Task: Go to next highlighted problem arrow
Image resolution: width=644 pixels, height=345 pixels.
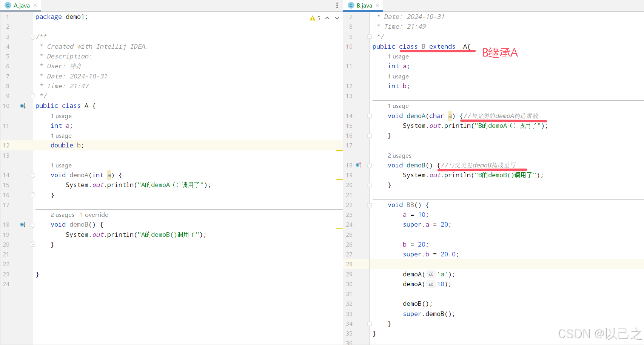Action: pos(337,18)
